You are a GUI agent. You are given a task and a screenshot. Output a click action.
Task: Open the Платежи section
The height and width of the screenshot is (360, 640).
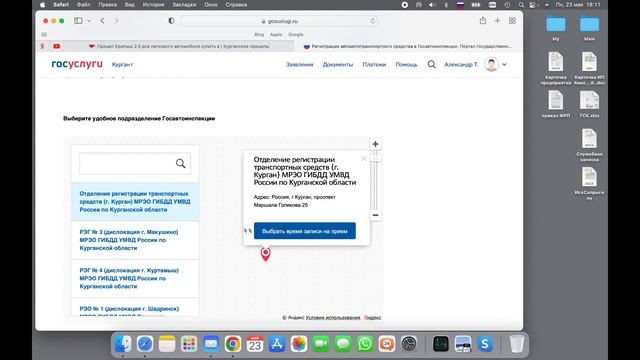(x=374, y=64)
